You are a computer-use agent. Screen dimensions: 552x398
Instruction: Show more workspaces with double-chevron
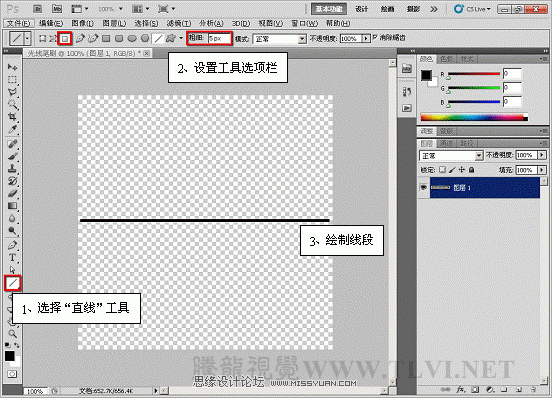coord(434,9)
